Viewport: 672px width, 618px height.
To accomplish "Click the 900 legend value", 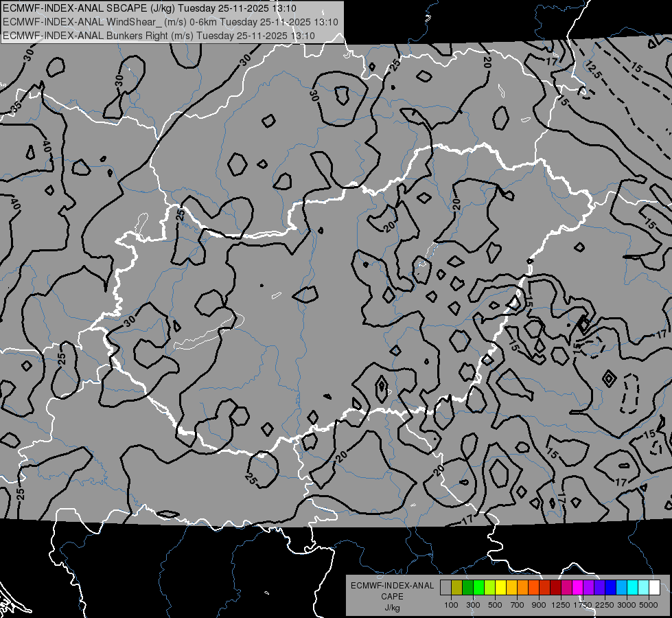I will (x=539, y=605).
